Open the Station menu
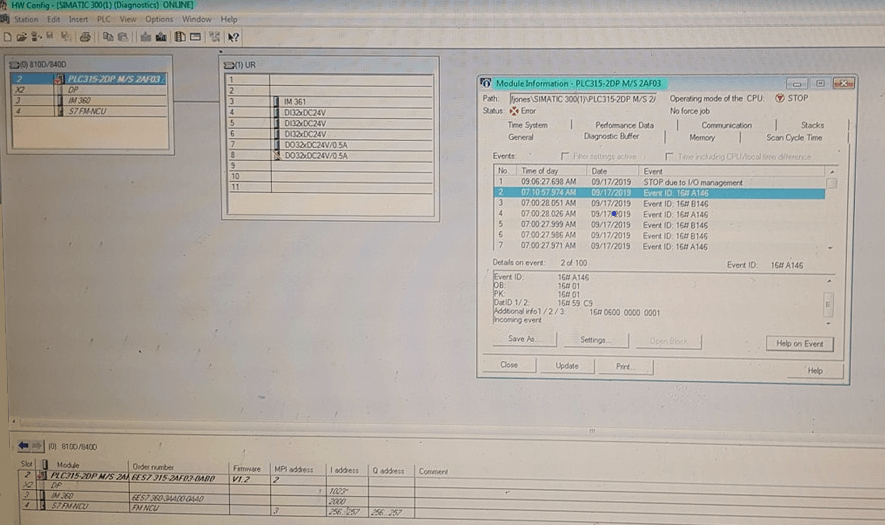This screenshot has height=525, width=885. pos(26,19)
